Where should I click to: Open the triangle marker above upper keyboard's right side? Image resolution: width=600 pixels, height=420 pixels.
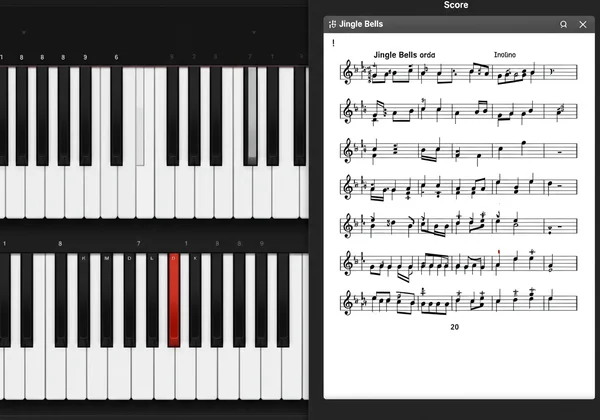(254, 33)
